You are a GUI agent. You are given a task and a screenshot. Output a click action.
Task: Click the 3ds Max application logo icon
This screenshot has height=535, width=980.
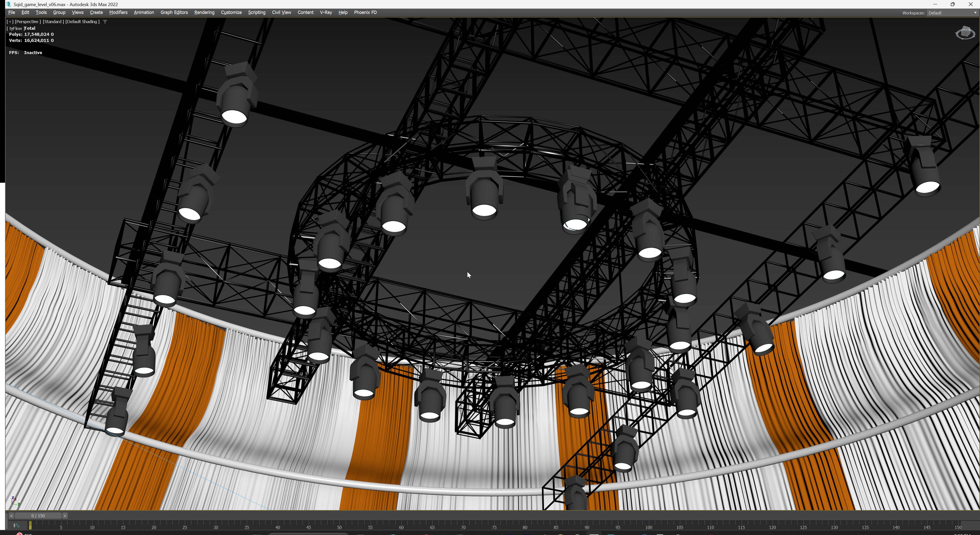click(x=8, y=4)
